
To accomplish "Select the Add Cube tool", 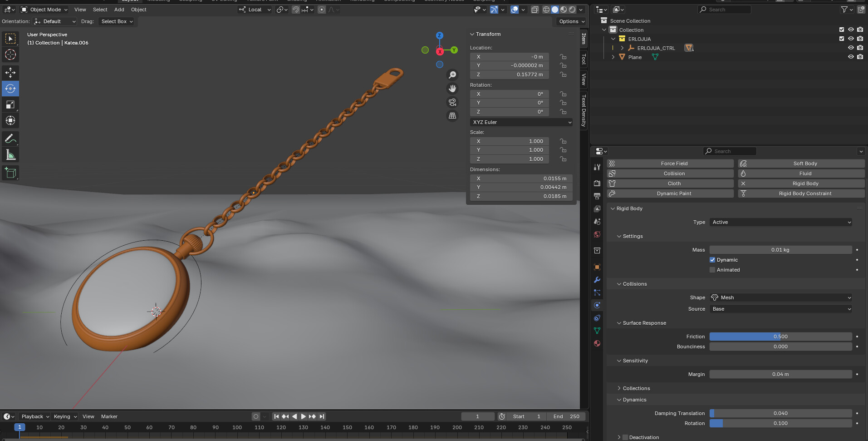I will pyautogui.click(x=10, y=173).
